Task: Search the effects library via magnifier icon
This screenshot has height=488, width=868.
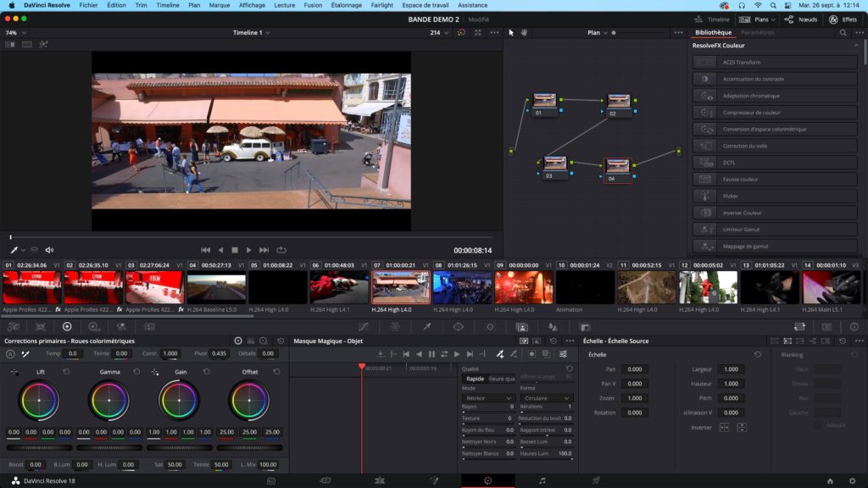Action: (x=843, y=33)
